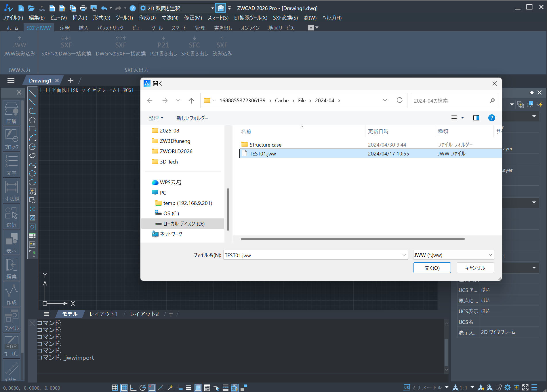Open the 寸法線 (Dimension) panel icon

click(x=12, y=191)
